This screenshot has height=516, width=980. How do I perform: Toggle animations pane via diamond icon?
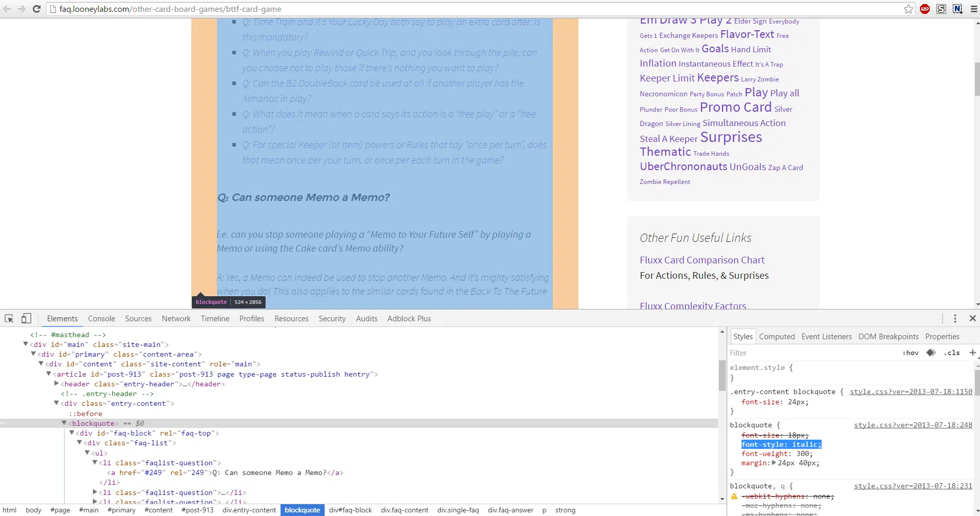tap(931, 353)
